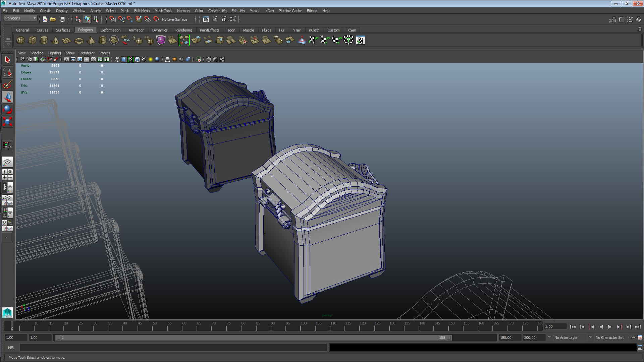The image size is (644, 362).
Task: Toggle auto keyframe key icon
Action: 633,338
